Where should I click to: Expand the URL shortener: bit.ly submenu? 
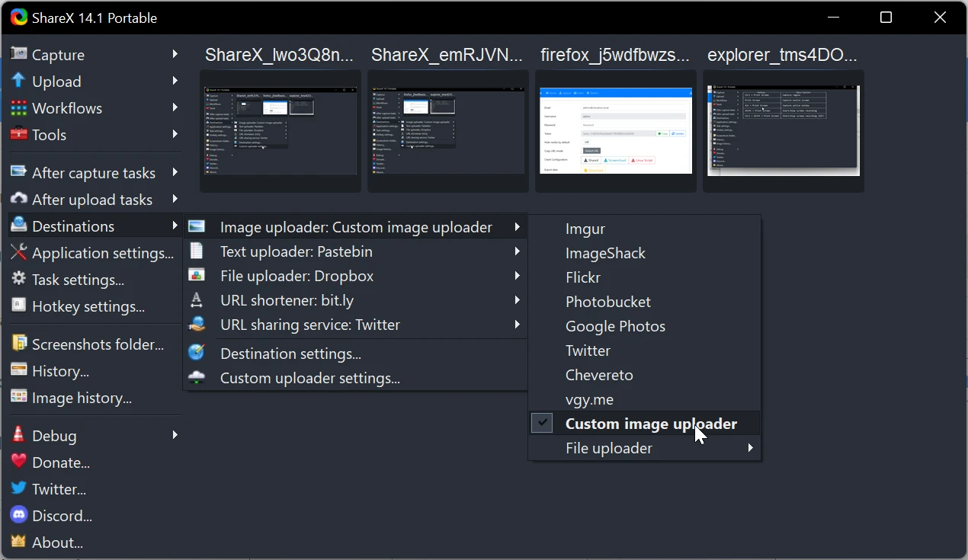[x=287, y=300]
